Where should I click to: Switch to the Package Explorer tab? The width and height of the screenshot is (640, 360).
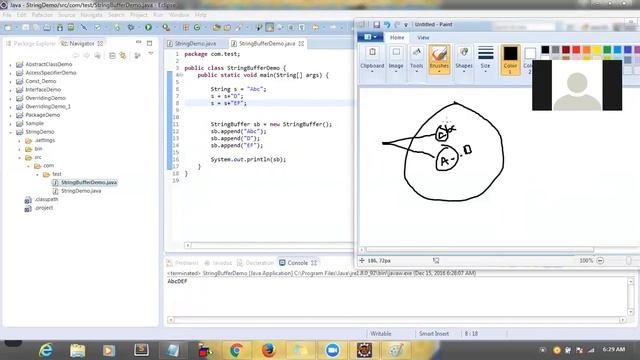click(30, 43)
